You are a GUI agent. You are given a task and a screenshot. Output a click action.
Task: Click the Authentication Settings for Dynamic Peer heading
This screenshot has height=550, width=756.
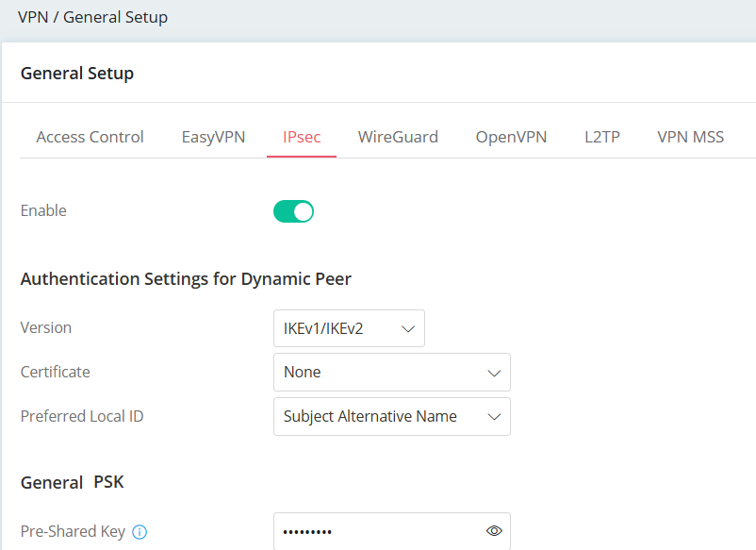(186, 279)
